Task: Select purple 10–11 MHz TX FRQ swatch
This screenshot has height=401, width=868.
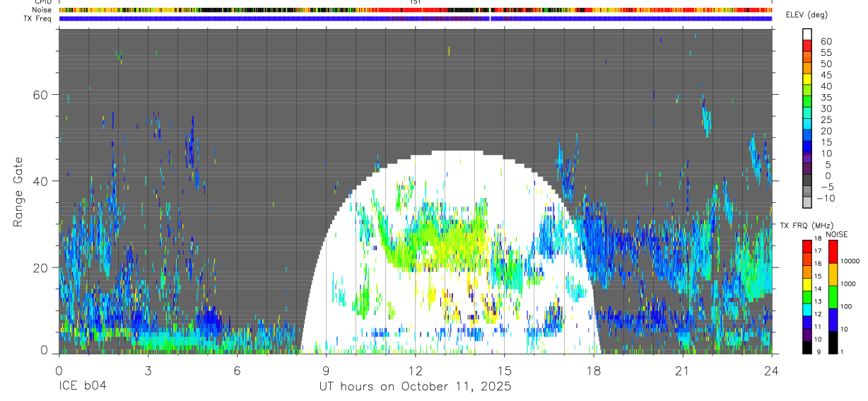Action: pyautogui.click(x=807, y=335)
